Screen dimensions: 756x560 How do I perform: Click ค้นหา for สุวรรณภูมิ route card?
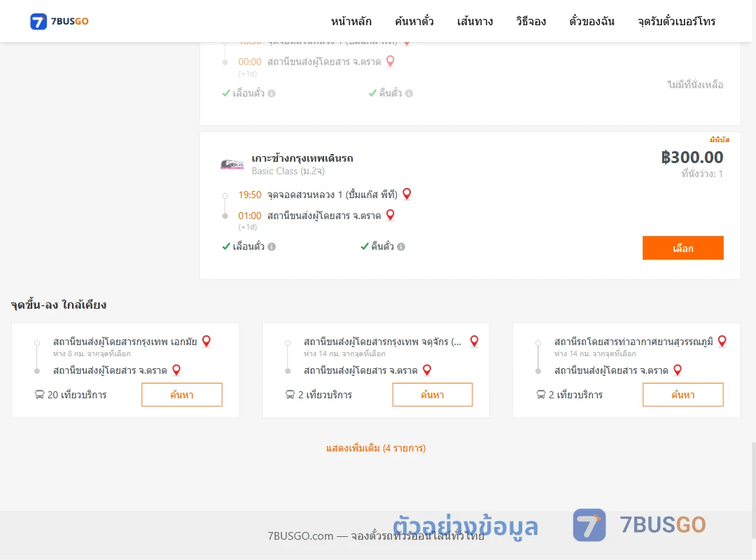tap(682, 395)
